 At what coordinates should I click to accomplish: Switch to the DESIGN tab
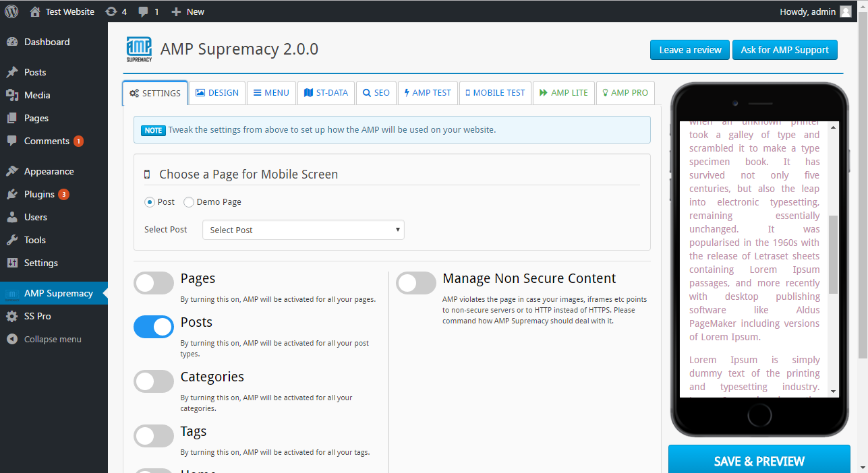pos(217,93)
